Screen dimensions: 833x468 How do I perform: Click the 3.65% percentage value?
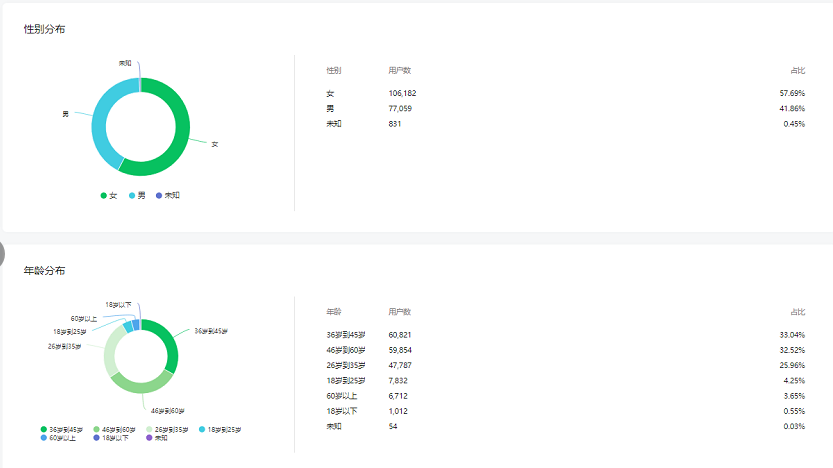[794, 396]
